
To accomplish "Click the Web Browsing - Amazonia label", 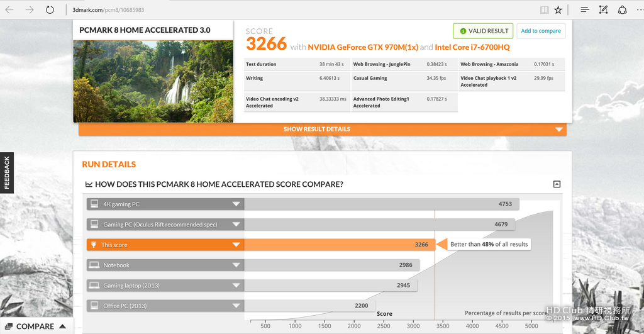I will [x=489, y=64].
